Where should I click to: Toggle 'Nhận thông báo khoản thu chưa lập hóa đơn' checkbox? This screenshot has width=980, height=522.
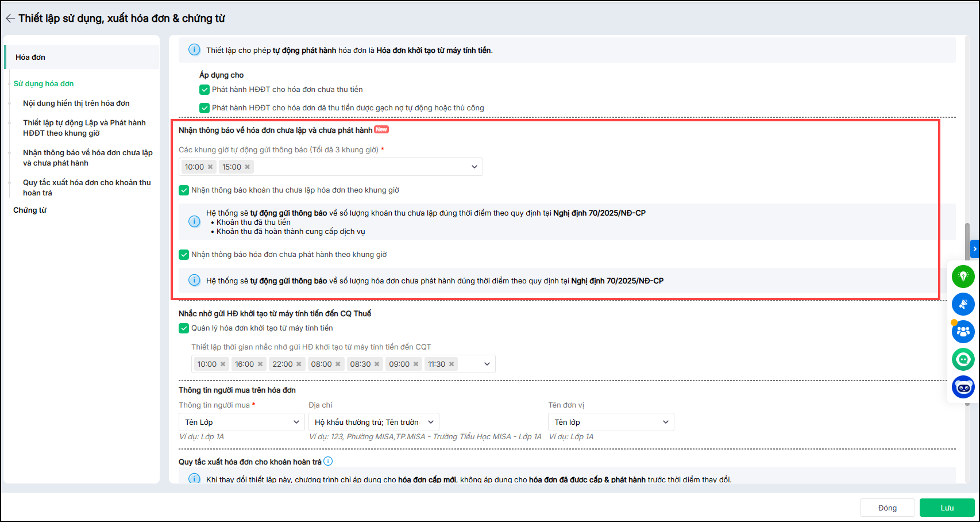click(184, 190)
